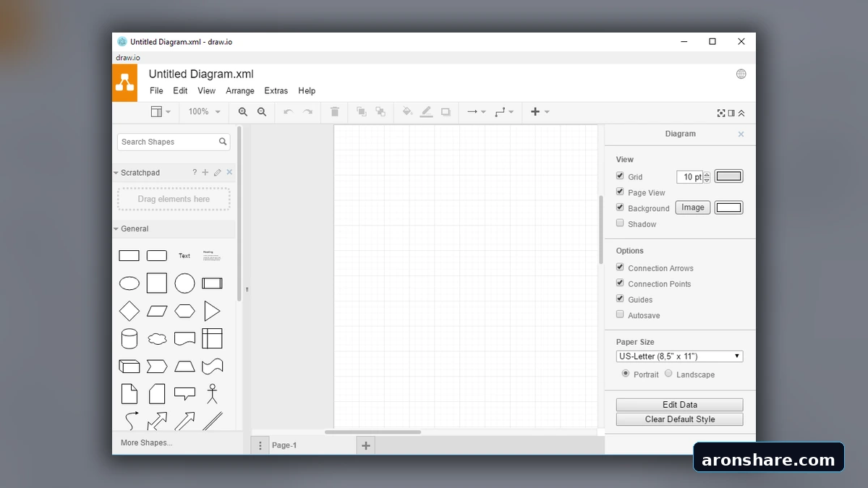This screenshot has width=868, height=488.
Task: Select the callout speech bubble shape
Action: click(184, 393)
